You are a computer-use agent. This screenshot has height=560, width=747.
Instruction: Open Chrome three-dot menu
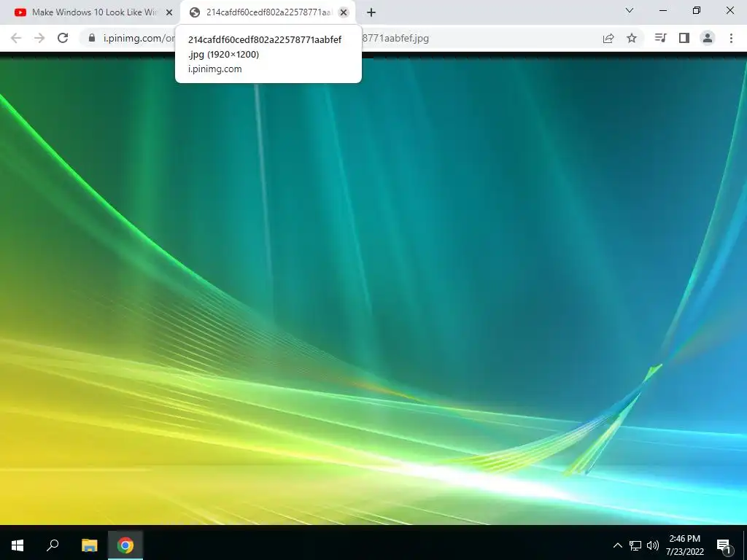point(731,38)
